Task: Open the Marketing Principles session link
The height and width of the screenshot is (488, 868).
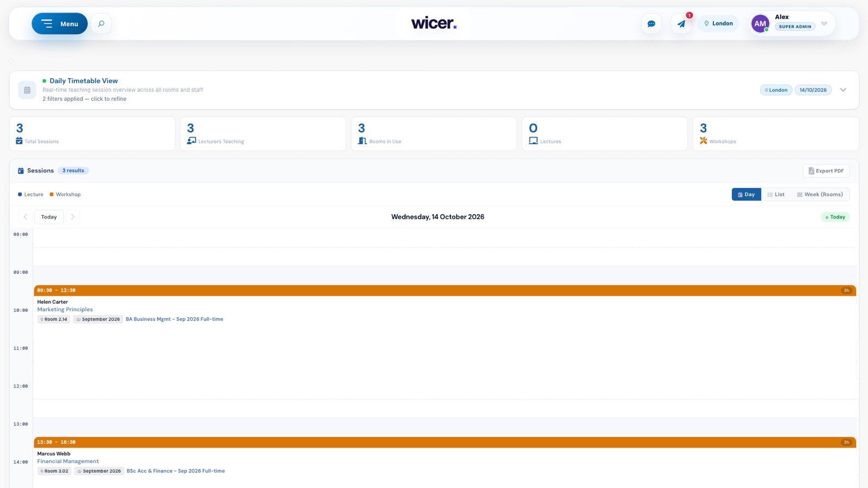Action: (x=65, y=310)
